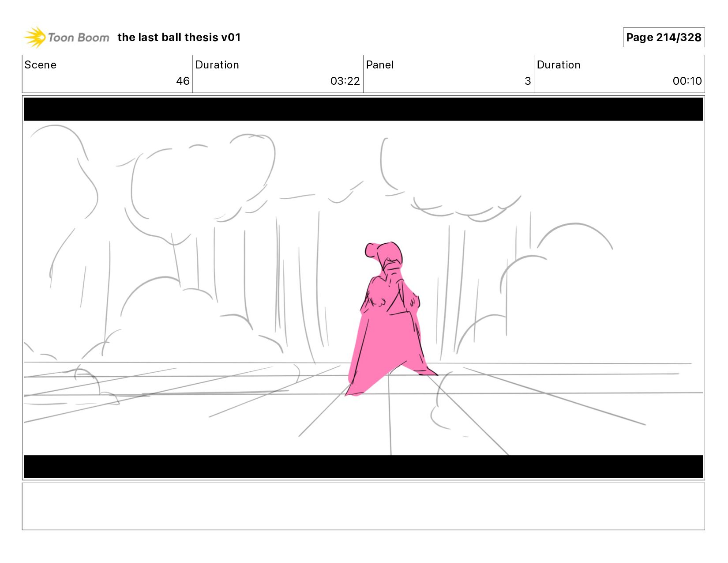Select scene duration value '03:22'

point(345,81)
